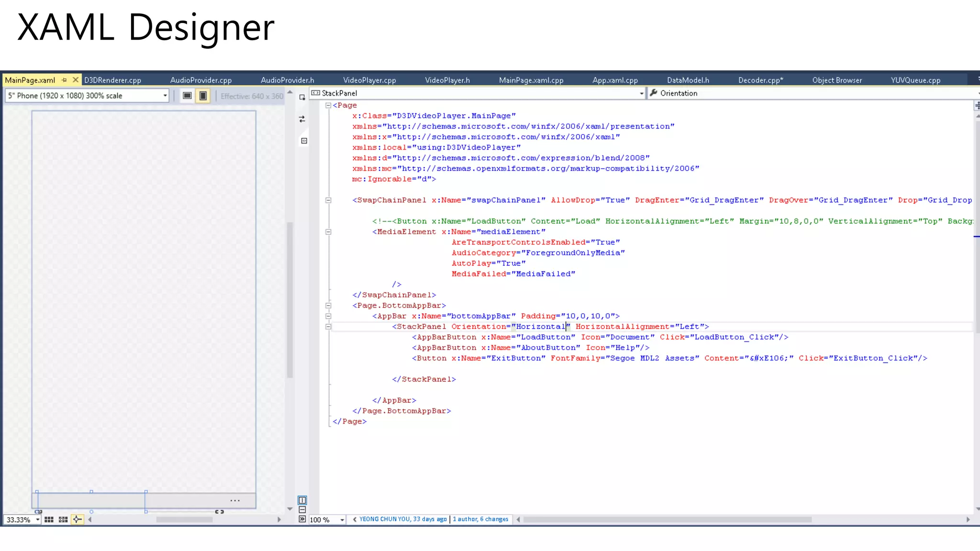Click the 'Effective: 640 x 360' label
980x551 pixels.
coord(252,96)
